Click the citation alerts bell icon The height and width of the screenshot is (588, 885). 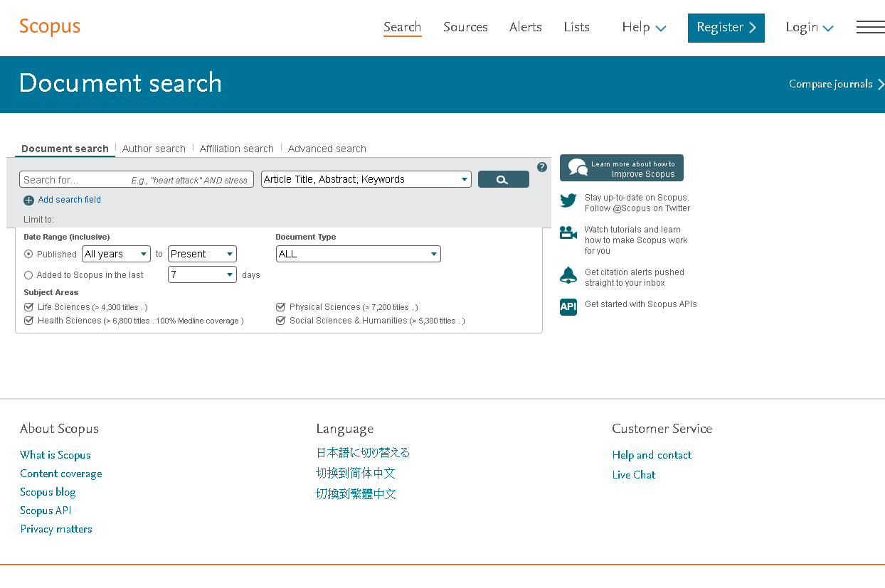pyautogui.click(x=568, y=275)
